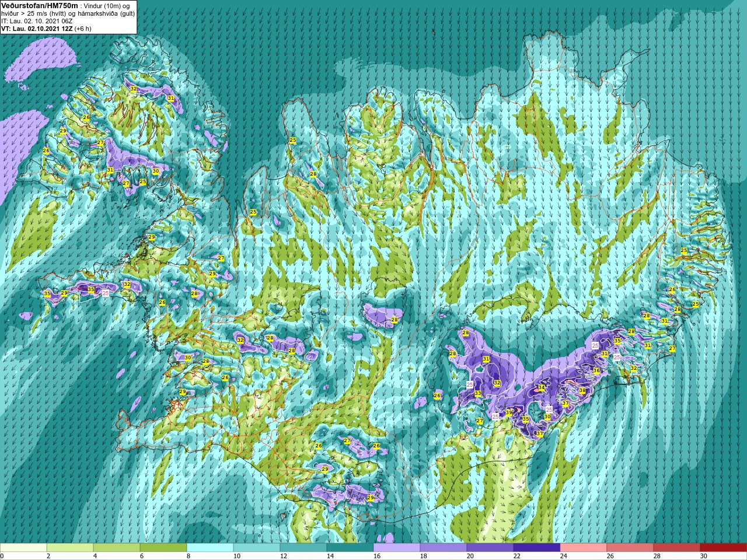Select the 16–18 m/s light lavender legend swatch

(397, 548)
